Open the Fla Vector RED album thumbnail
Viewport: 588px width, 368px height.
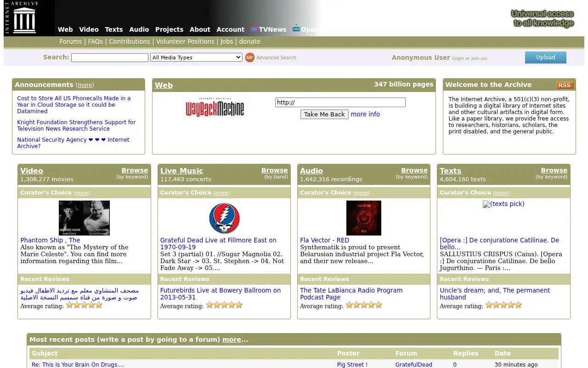(364, 218)
